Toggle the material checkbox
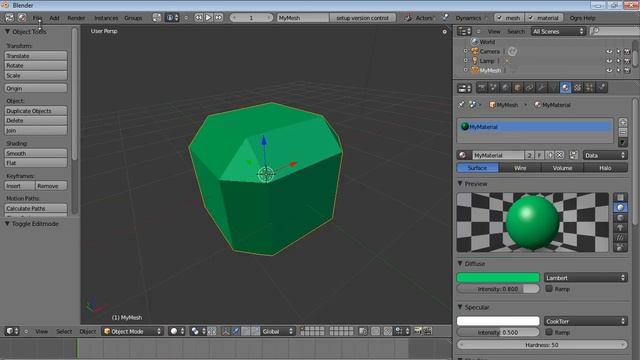 (531, 18)
